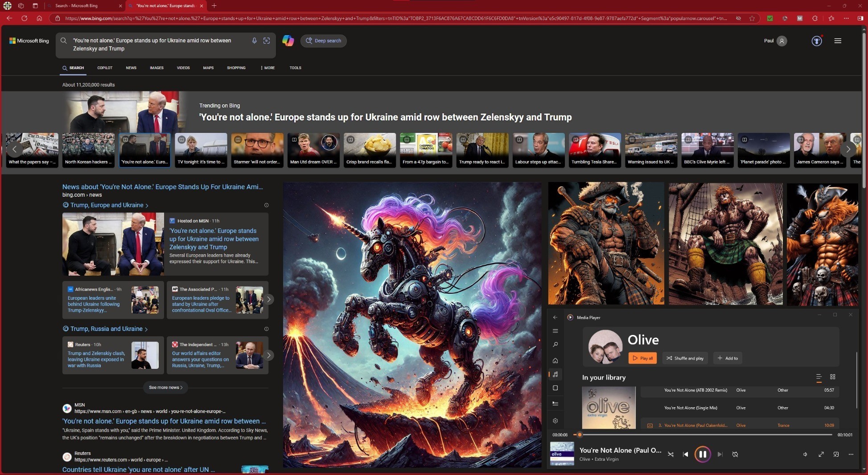
Task: Show more articles beside Associated Press card
Action: pos(269,299)
